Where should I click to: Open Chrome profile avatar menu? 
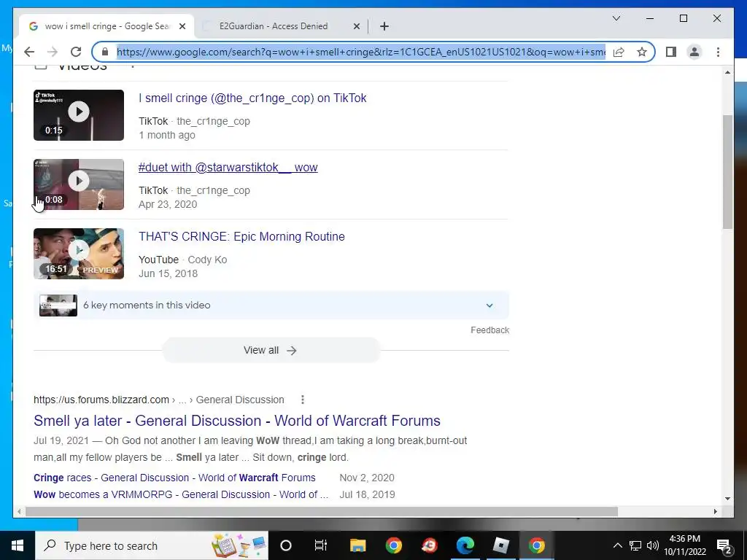click(694, 52)
